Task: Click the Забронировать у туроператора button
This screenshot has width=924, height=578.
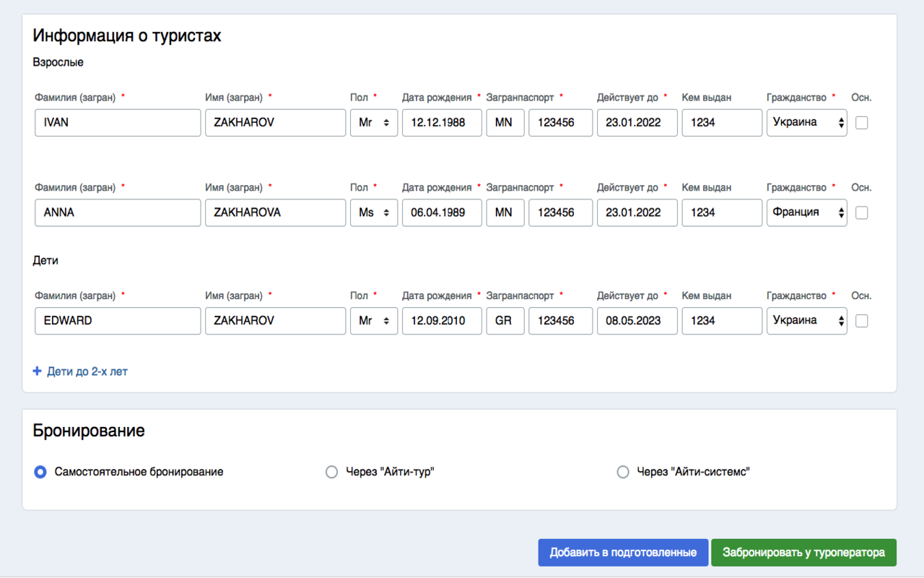Action: 803,553
